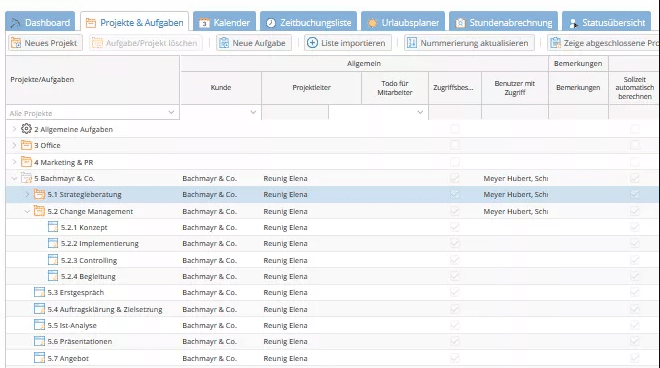
Task: Expand the 5.1 Strategieberatung subproject
Action: [x=27, y=195]
